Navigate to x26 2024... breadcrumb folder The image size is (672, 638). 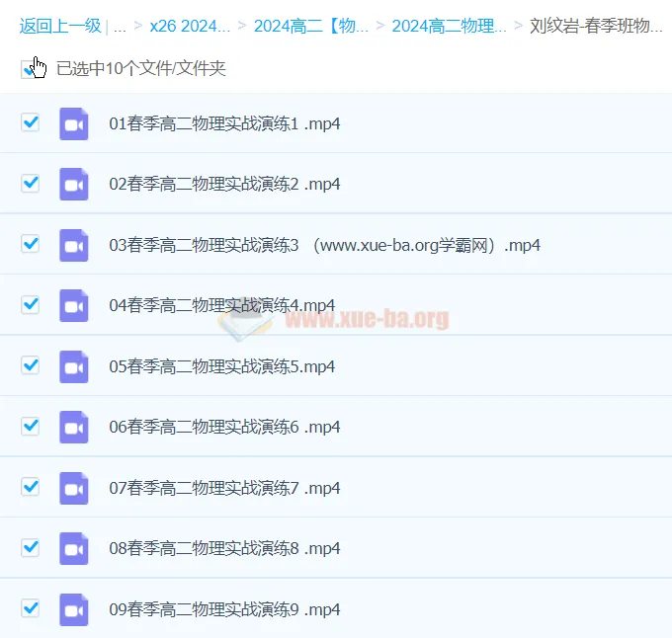[x=190, y=26]
